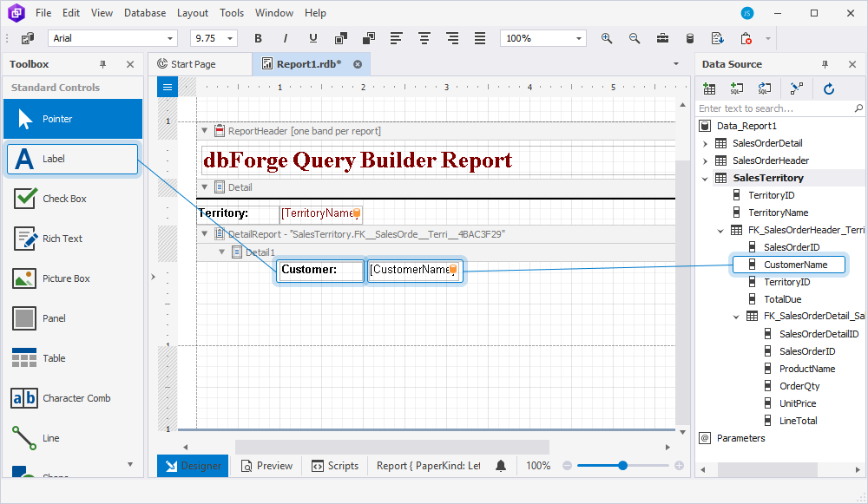868x504 pixels.
Task: Switch to the Preview tab
Action: [266, 466]
